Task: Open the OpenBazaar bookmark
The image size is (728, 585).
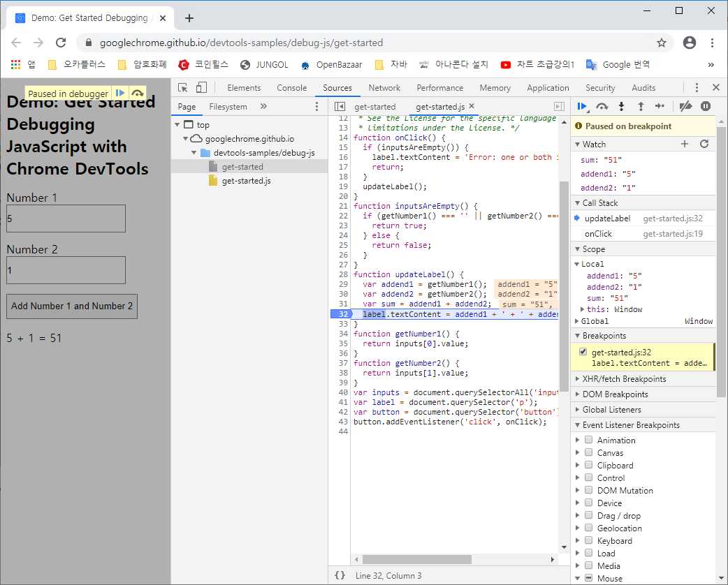Action: [x=331, y=64]
